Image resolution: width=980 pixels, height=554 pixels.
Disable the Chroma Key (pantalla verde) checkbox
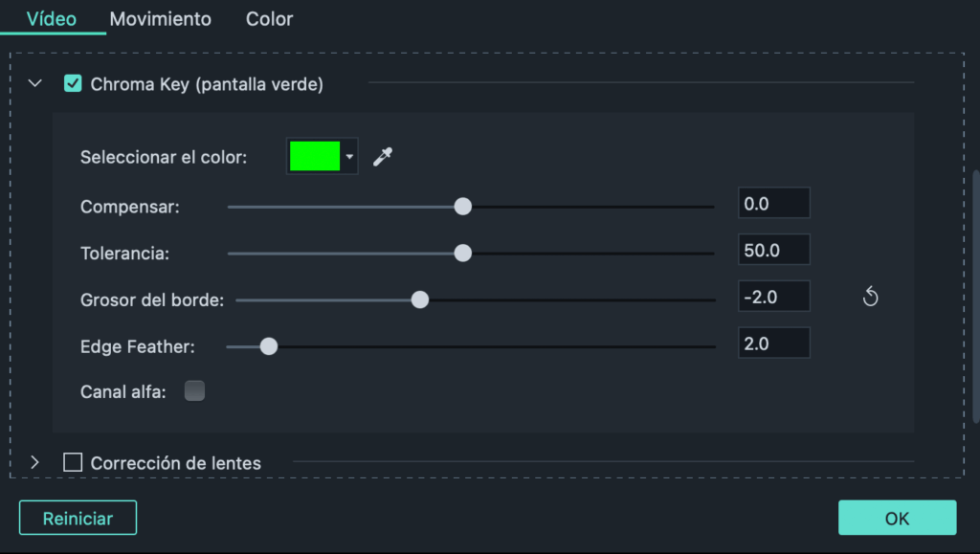pos(73,83)
